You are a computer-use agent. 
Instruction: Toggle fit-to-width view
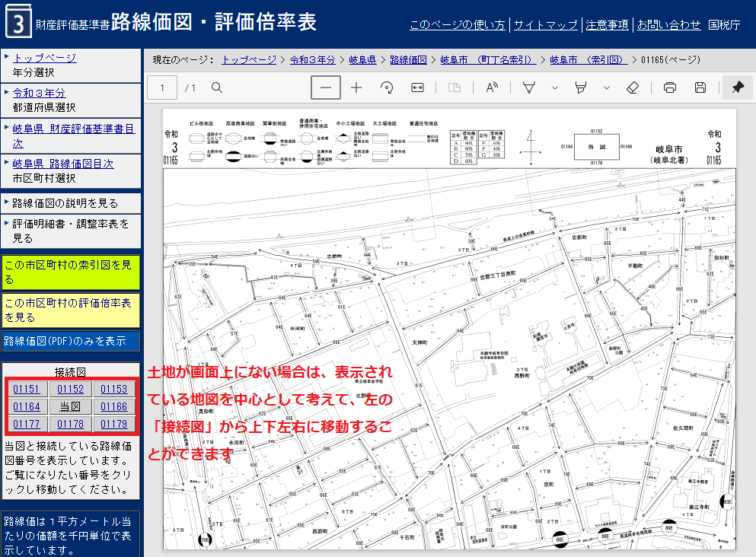click(417, 88)
